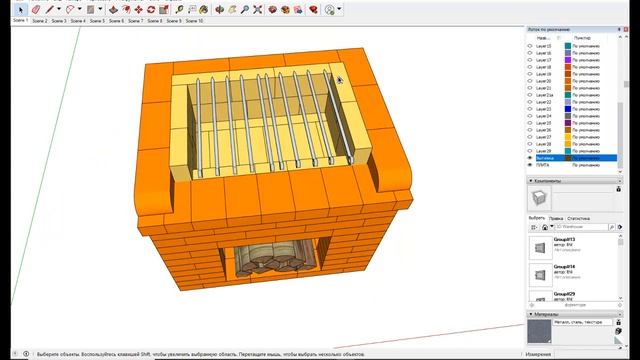Select the Zoom magnifier tool

click(x=245, y=9)
